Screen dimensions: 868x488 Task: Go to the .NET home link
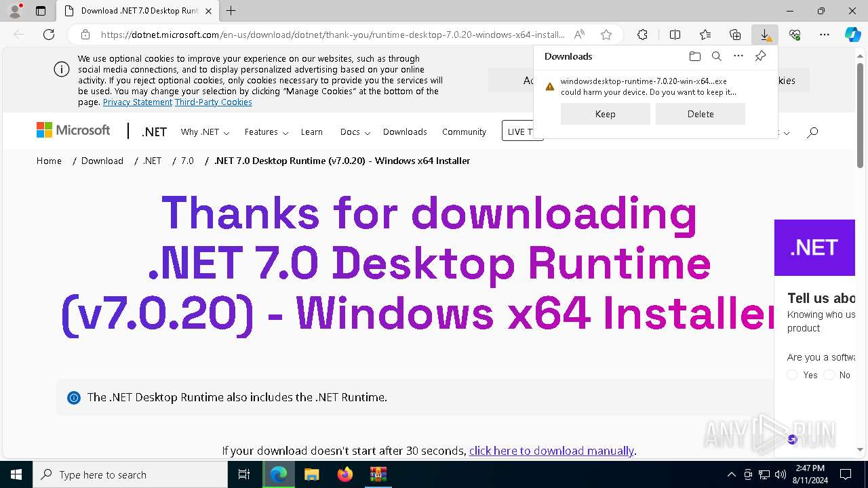[154, 132]
